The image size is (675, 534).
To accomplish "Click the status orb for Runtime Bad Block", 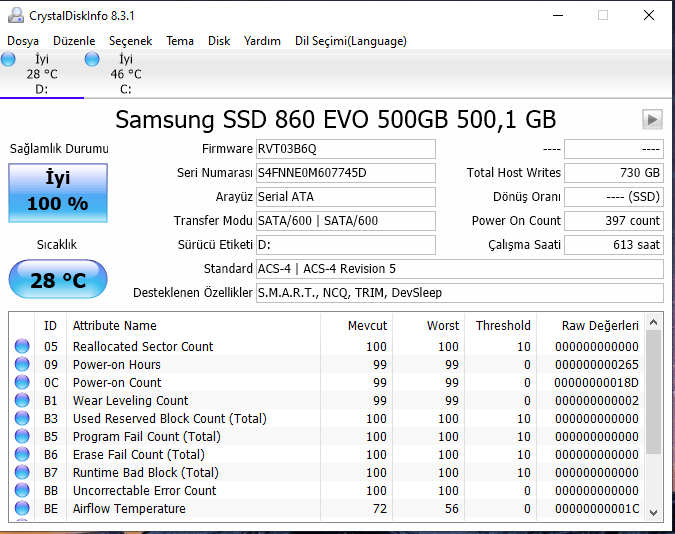I will [22, 472].
